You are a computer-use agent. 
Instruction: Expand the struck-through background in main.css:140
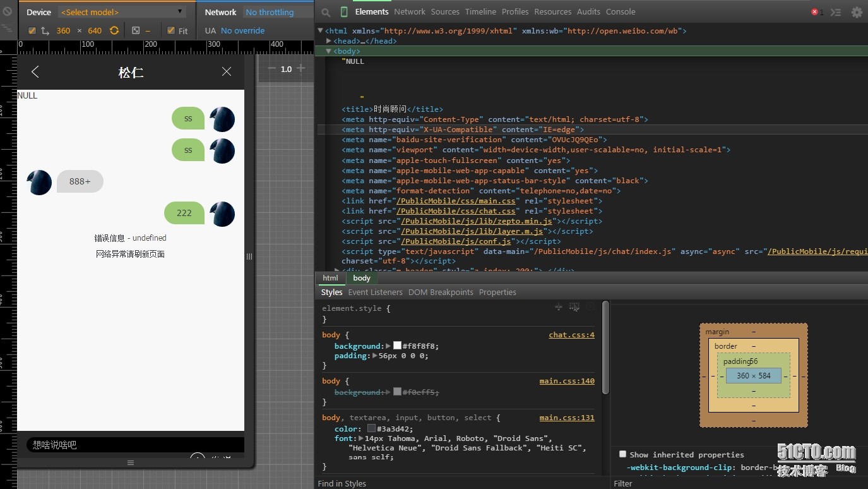click(x=388, y=392)
